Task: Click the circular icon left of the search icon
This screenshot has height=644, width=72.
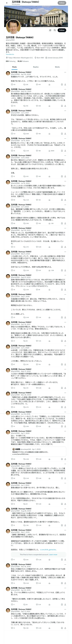Action: (50, 30)
